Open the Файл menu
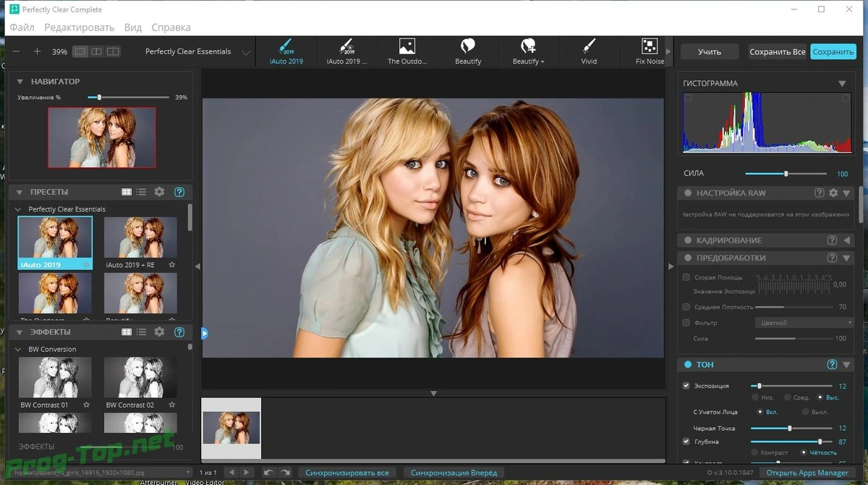This screenshot has width=868, height=485. click(22, 28)
